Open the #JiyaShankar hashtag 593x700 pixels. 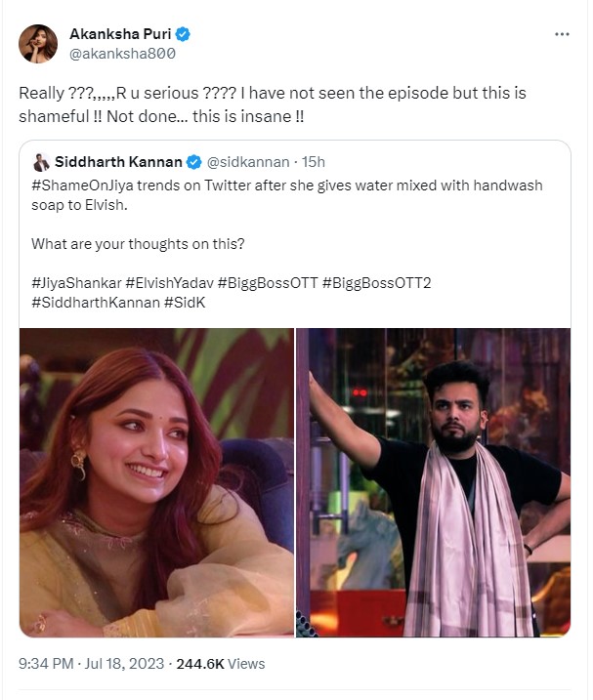(75, 283)
